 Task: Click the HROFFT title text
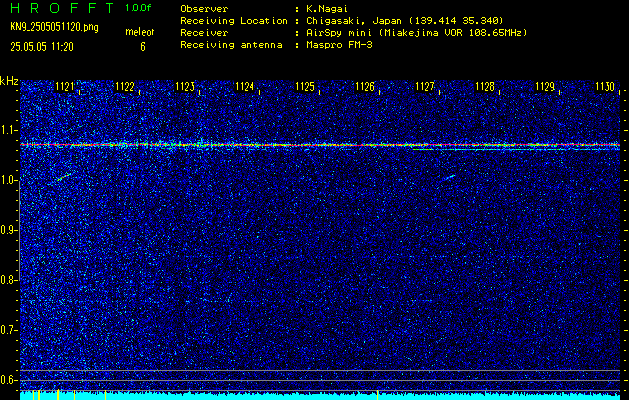[x=62, y=8]
